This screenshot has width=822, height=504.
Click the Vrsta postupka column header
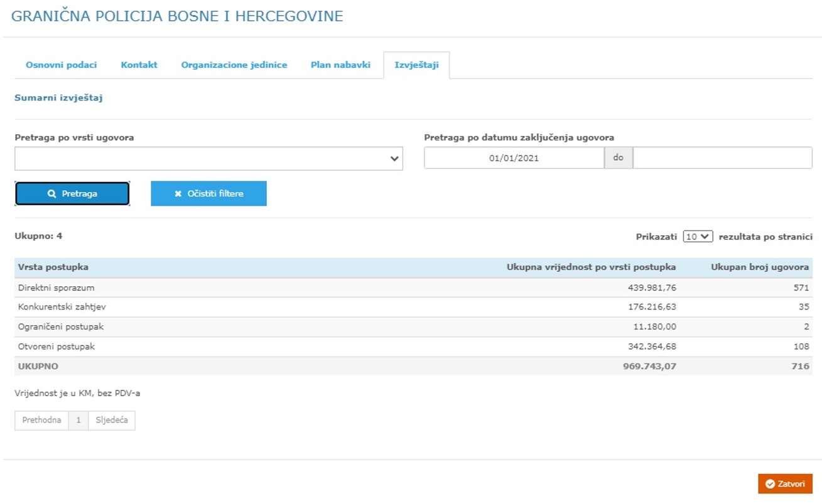[53, 267]
